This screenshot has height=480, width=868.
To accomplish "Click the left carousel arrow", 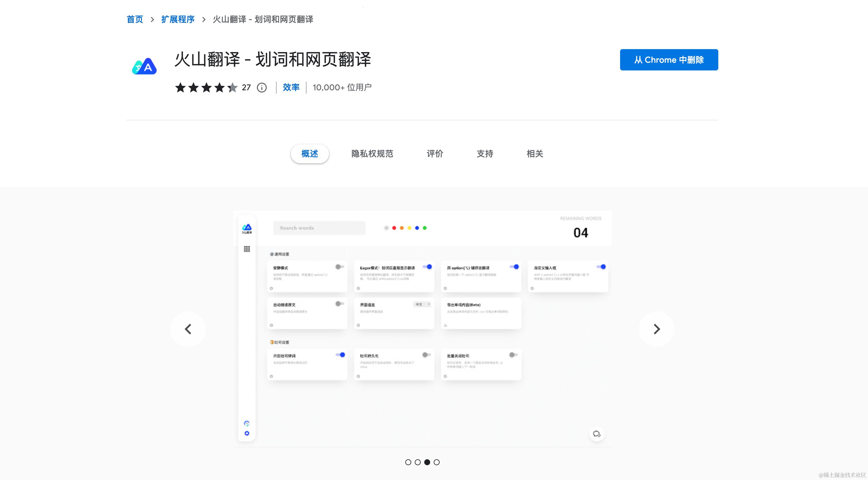I will [188, 329].
